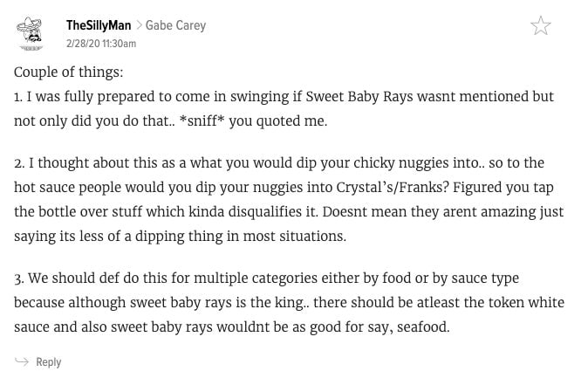This screenshot has height=385, width=588.
Task: Open the 2/28/20 11:30am timestamp permalink
Action: (x=101, y=44)
